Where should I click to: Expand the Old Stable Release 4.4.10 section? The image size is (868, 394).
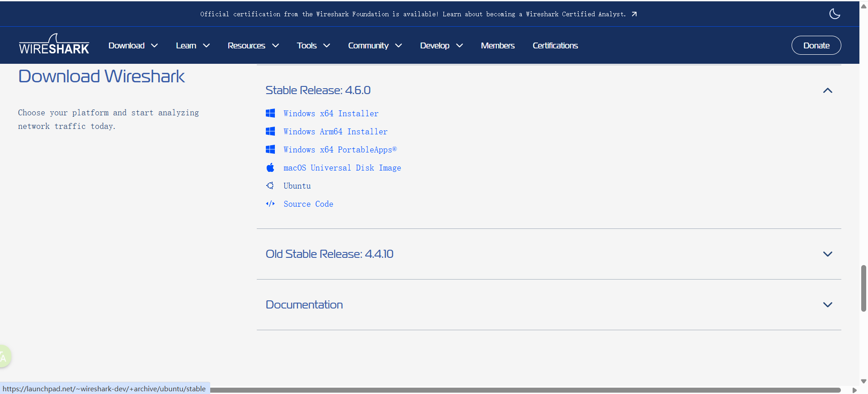[x=827, y=254]
